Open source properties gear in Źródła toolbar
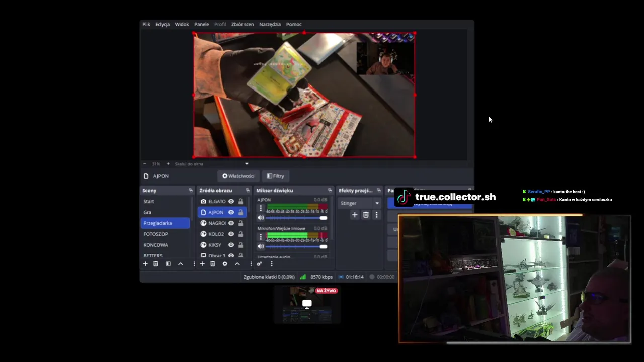Image resolution: width=644 pixels, height=362 pixels. pyautogui.click(x=225, y=264)
